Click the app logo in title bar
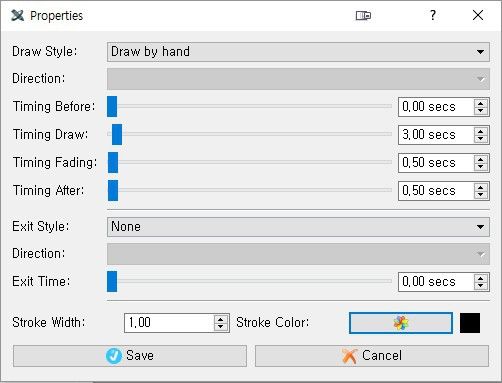502x383 pixels. coord(17,15)
